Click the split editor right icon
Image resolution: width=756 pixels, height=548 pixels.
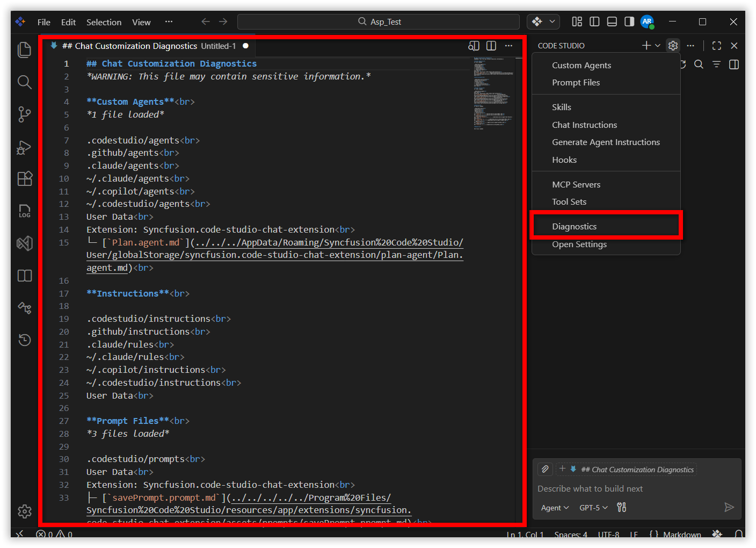click(491, 46)
